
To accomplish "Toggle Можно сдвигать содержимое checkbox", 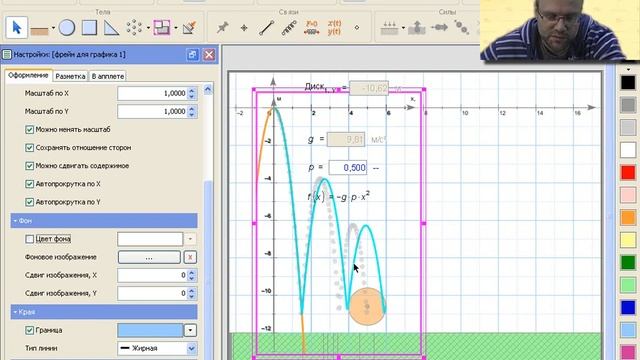I will coord(29,166).
